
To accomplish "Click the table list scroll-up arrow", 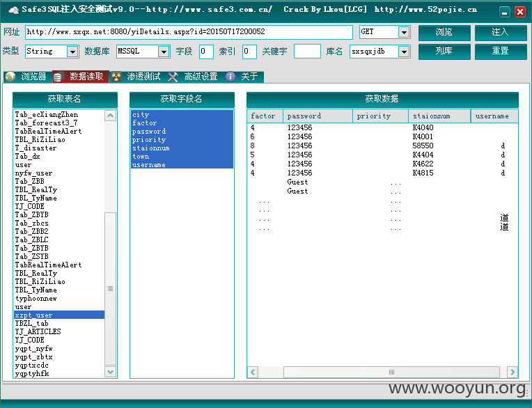I will click(x=110, y=116).
